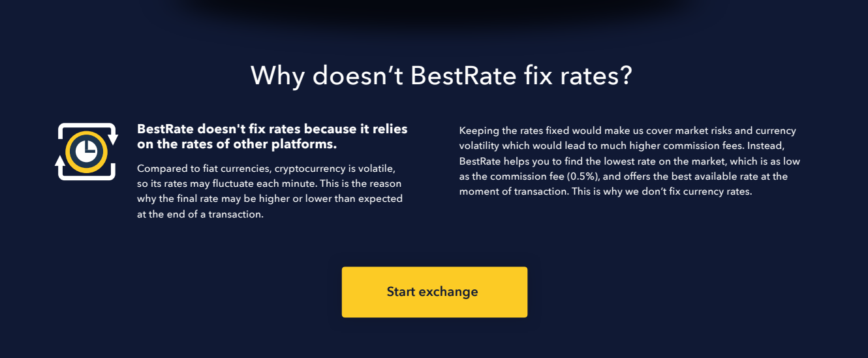Click the line "why the final rate may be higher"
This screenshot has width=868, height=358.
pos(270,199)
